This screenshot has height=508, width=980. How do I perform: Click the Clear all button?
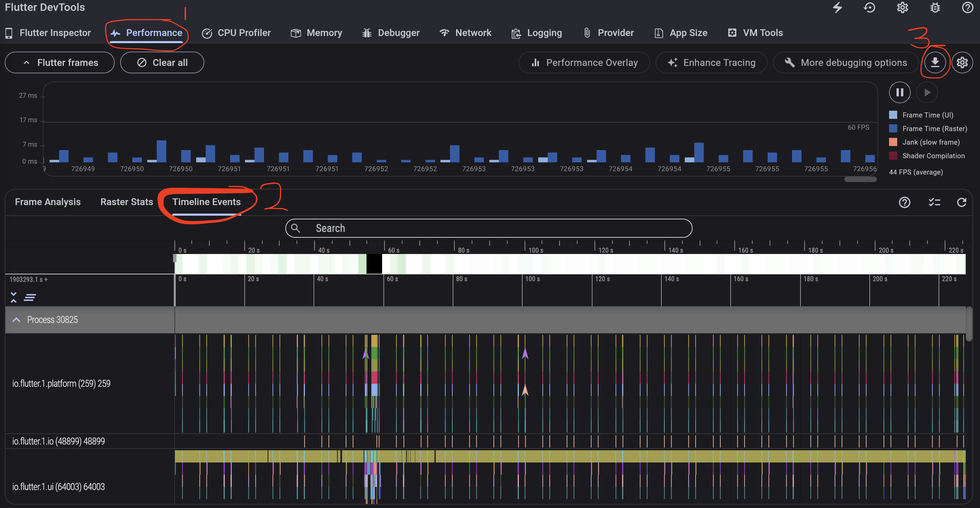click(162, 62)
